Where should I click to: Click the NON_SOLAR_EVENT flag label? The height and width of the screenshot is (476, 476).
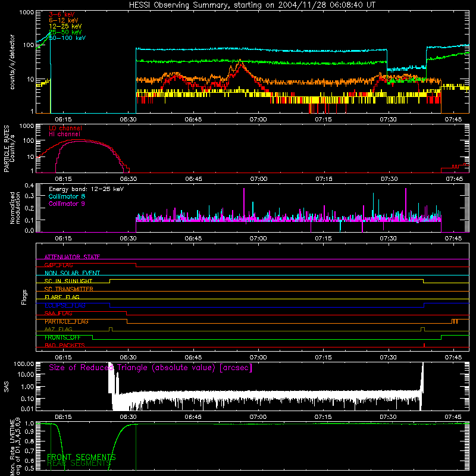pos(72,273)
